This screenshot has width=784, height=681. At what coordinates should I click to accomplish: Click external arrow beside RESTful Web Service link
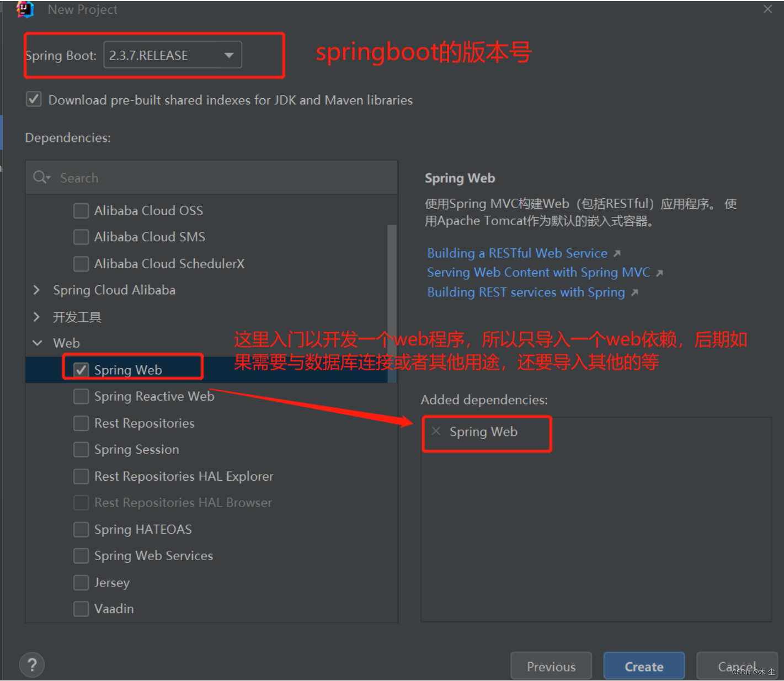point(617,253)
